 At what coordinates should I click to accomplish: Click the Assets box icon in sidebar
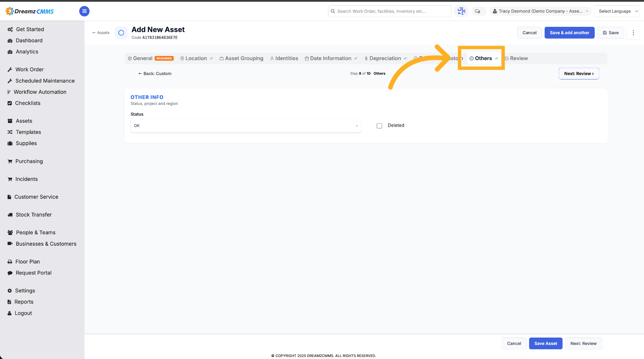(10, 121)
